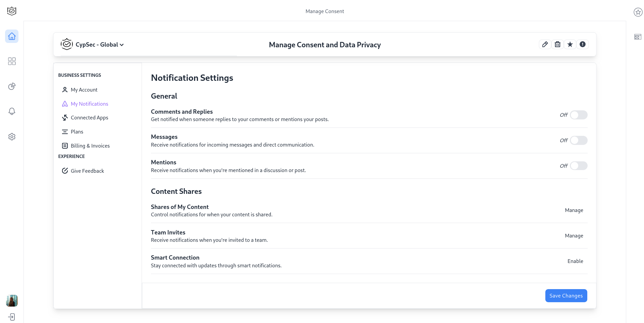Expand the CypSec - Global dropdown
644x323 pixels.
[99, 45]
